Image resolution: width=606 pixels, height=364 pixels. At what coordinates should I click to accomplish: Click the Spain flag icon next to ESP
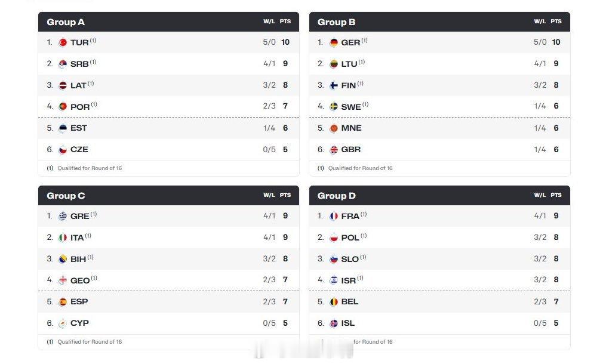(63, 302)
